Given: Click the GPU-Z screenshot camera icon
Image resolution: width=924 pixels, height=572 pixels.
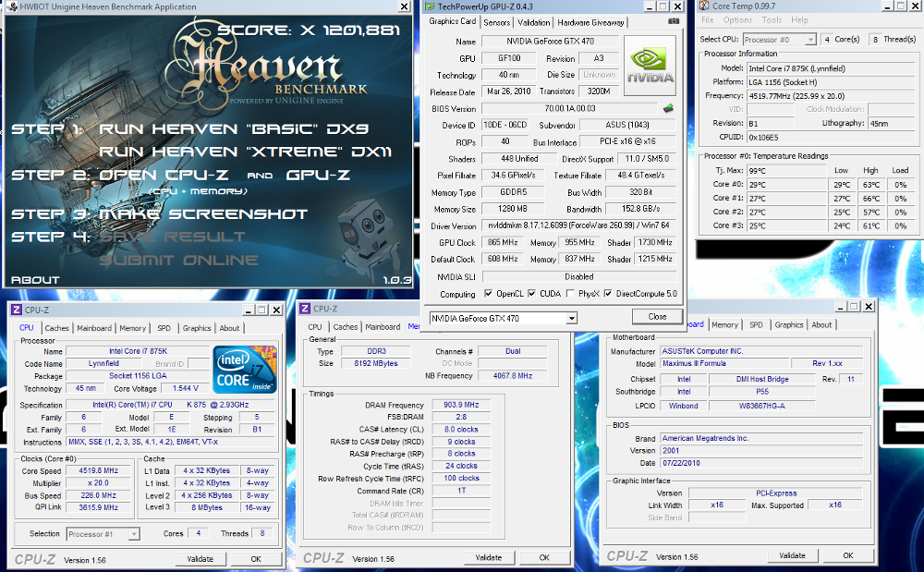Looking at the screenshot, I should click(x=673, y=21).
